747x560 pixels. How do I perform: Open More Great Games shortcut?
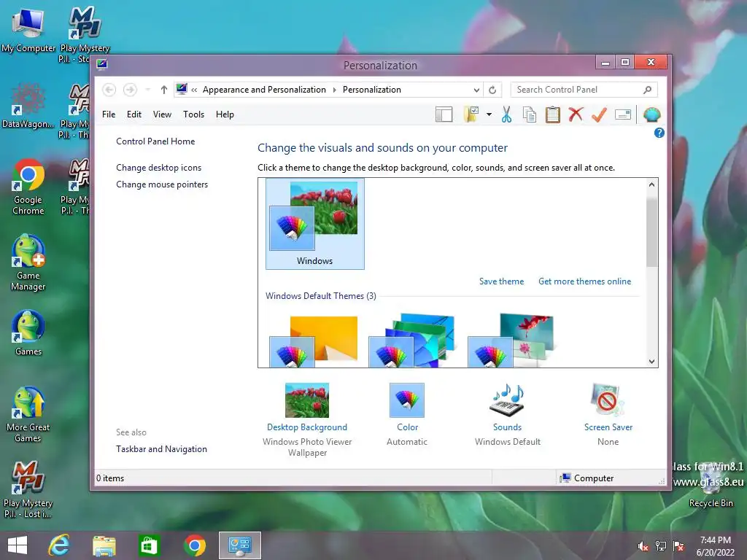(x=28, y=414)
